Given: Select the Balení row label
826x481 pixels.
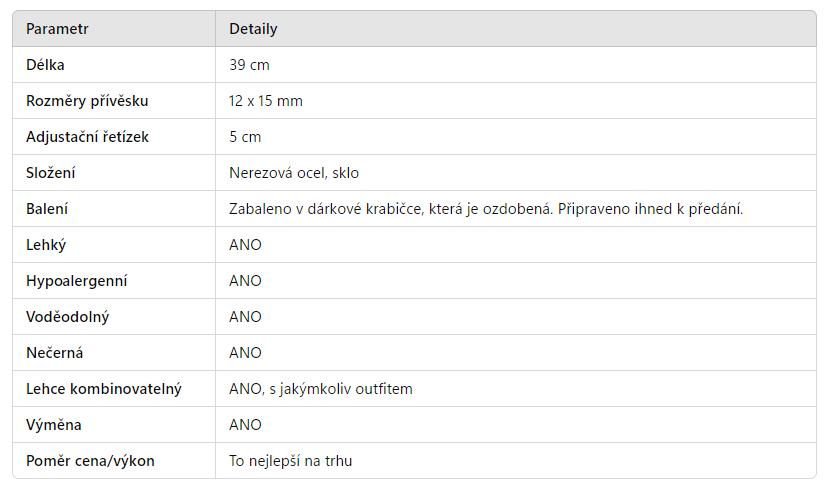Looking at the screenshot, I should 47,209.
